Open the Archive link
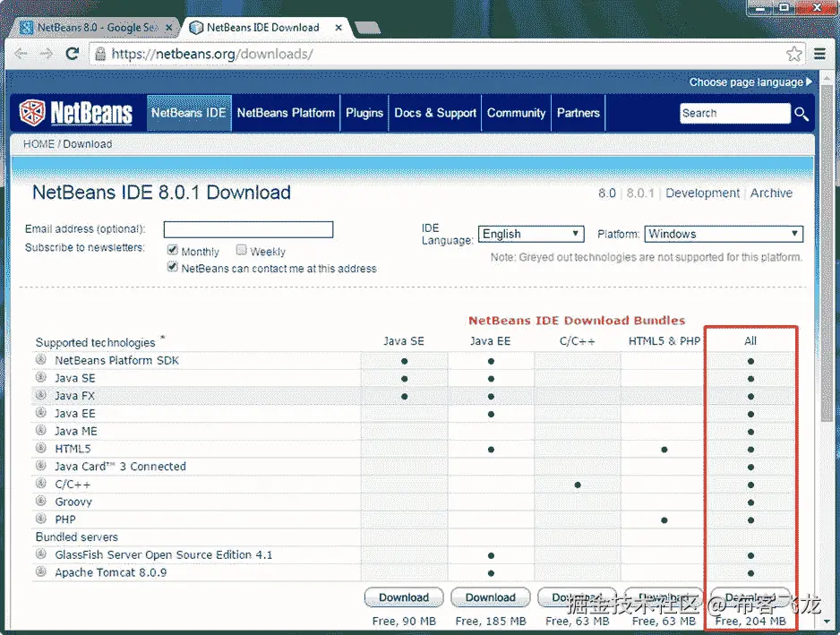 point(771,193)
